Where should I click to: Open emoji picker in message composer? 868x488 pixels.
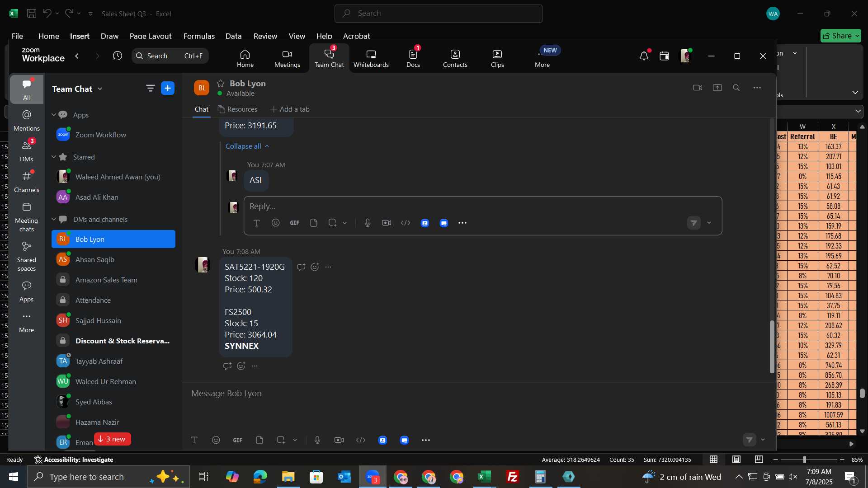(x=216, y=440)
